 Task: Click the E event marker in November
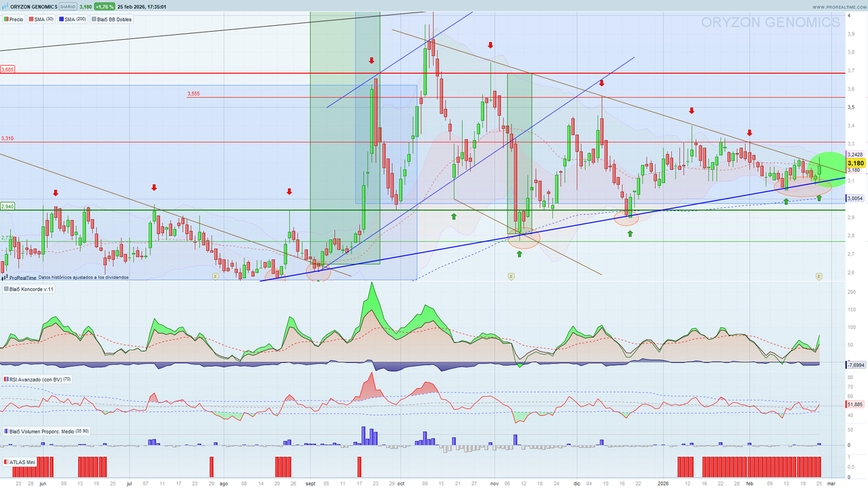(511, 276)
